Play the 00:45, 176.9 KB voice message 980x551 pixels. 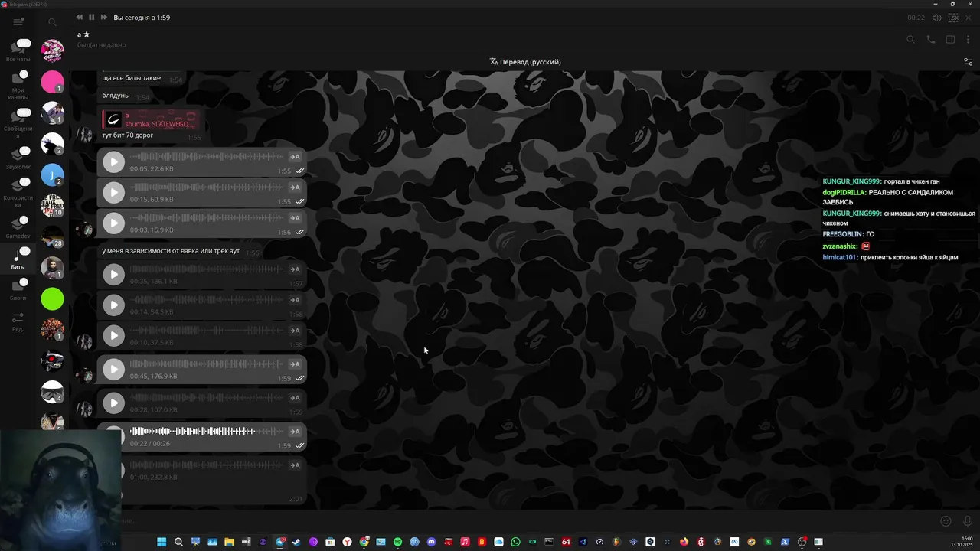[113, 369]
